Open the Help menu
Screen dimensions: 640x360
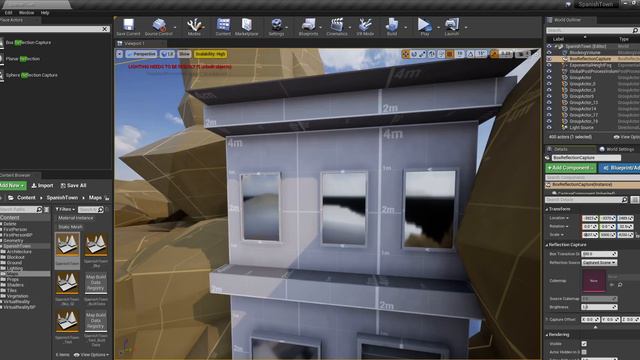[45, 13]
